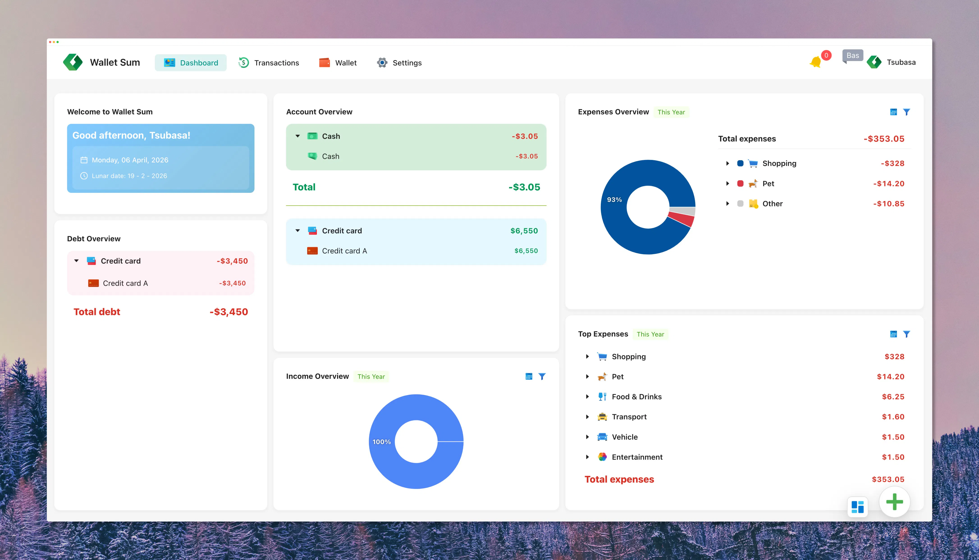
Task: Add a new transaction with plus button
Action: pyautogui.click(x=895, y=502)
